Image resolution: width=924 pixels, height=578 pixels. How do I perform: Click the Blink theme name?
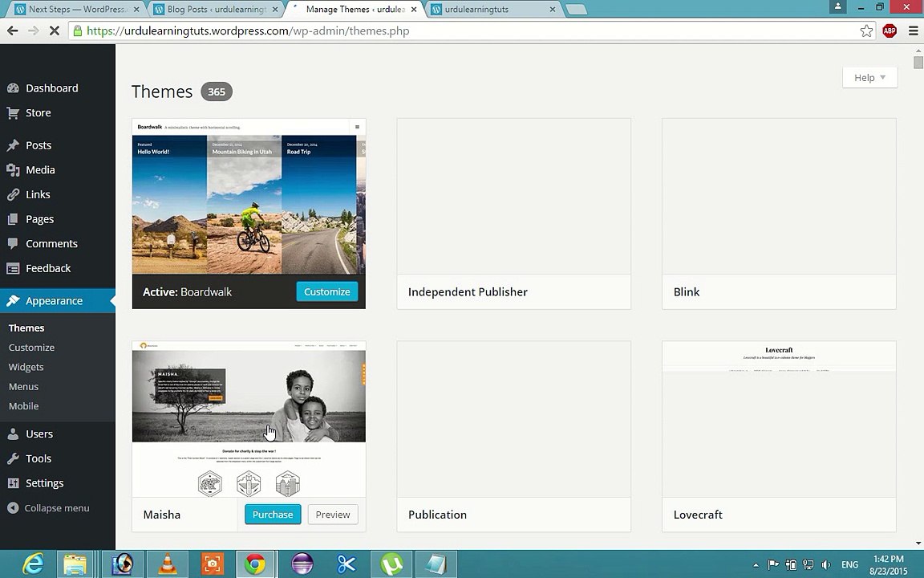(x=687, y=292)
